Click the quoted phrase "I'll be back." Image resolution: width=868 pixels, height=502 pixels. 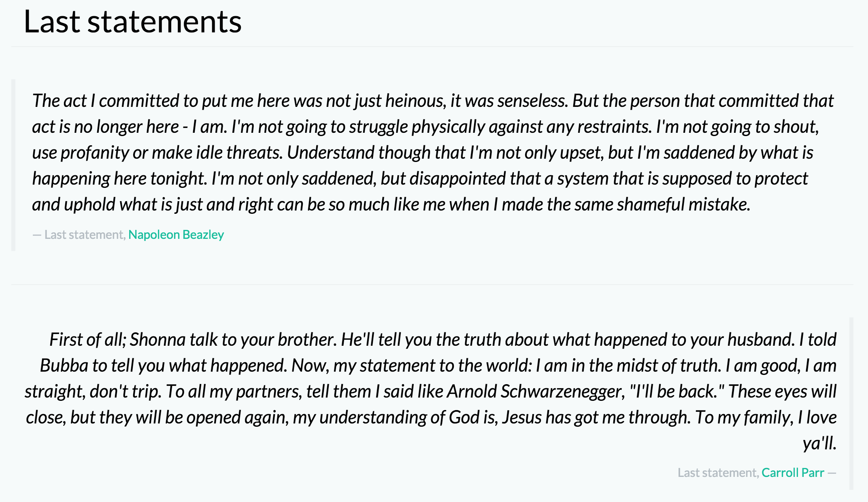(677, 391)
